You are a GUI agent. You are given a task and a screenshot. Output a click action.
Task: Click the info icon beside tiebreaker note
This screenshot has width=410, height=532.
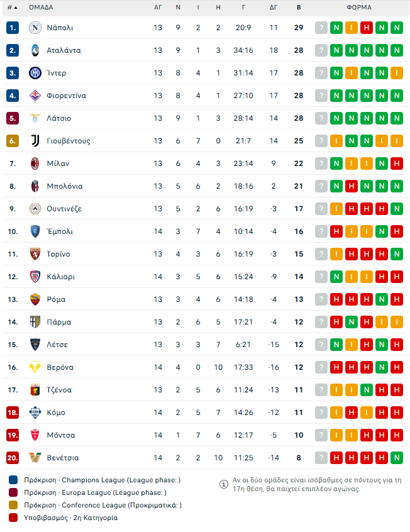point(223,484)
